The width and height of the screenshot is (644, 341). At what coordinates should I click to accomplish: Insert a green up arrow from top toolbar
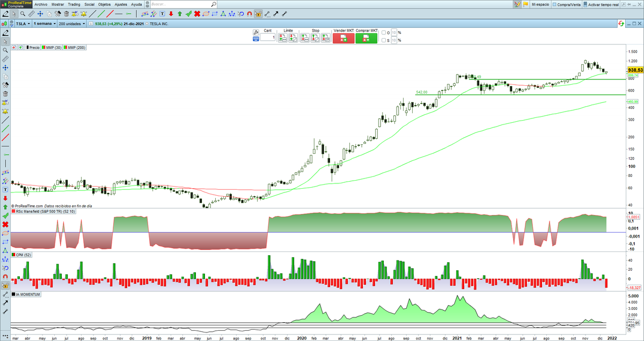(x=180, y=13)
